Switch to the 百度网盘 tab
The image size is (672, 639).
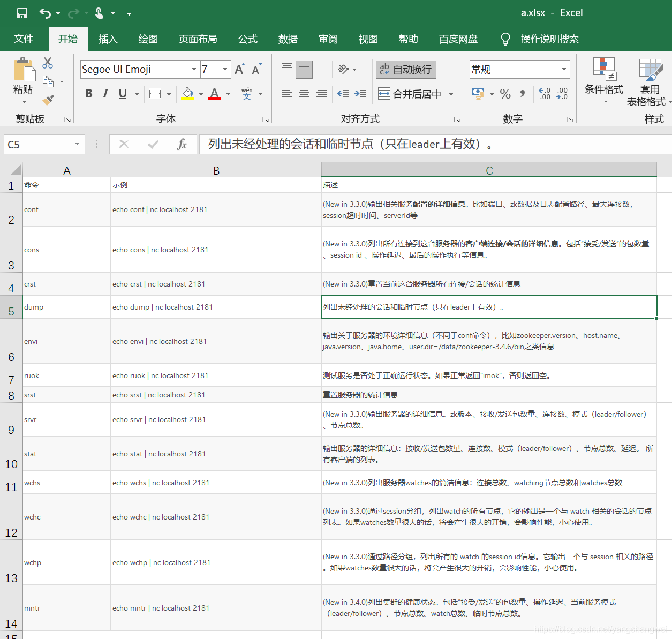(458, 39)
